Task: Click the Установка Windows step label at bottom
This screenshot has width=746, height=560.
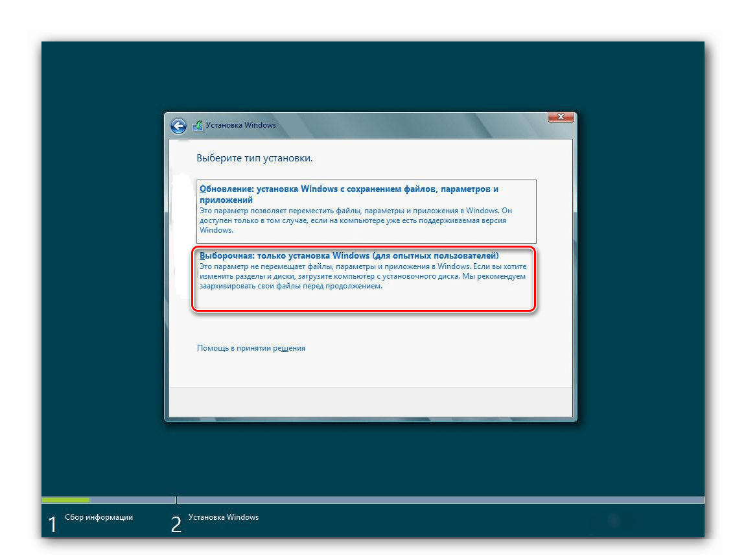Action: coord(224,517)
